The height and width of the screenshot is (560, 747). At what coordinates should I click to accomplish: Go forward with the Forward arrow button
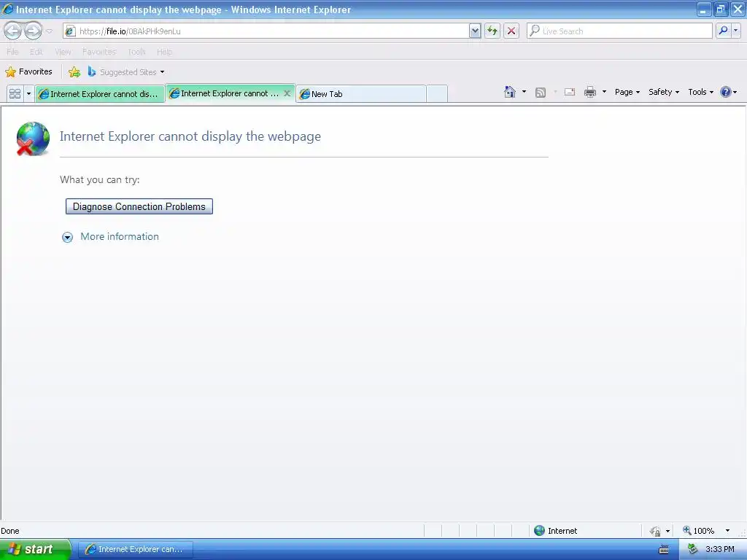click(33, 31)
